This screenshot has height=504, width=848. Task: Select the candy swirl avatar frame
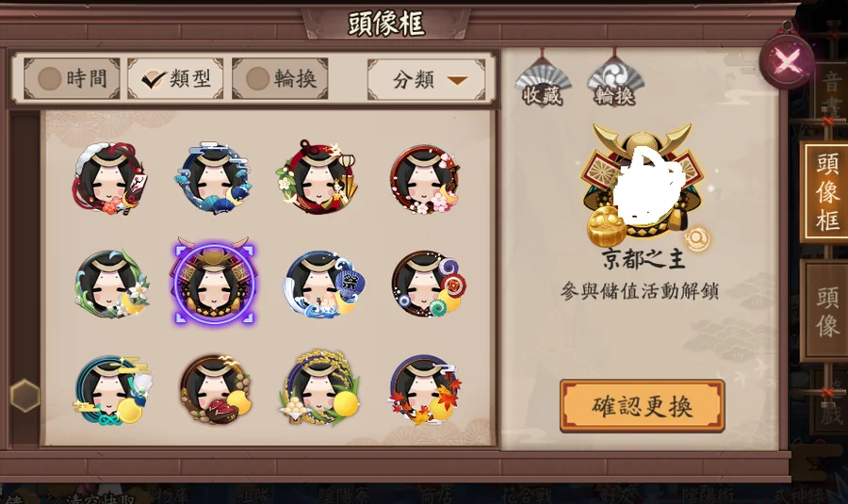[426, 284]
